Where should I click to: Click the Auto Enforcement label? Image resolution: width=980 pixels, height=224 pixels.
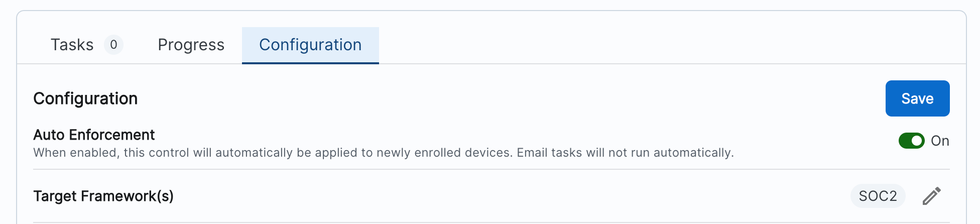click(x=94, y=135)
